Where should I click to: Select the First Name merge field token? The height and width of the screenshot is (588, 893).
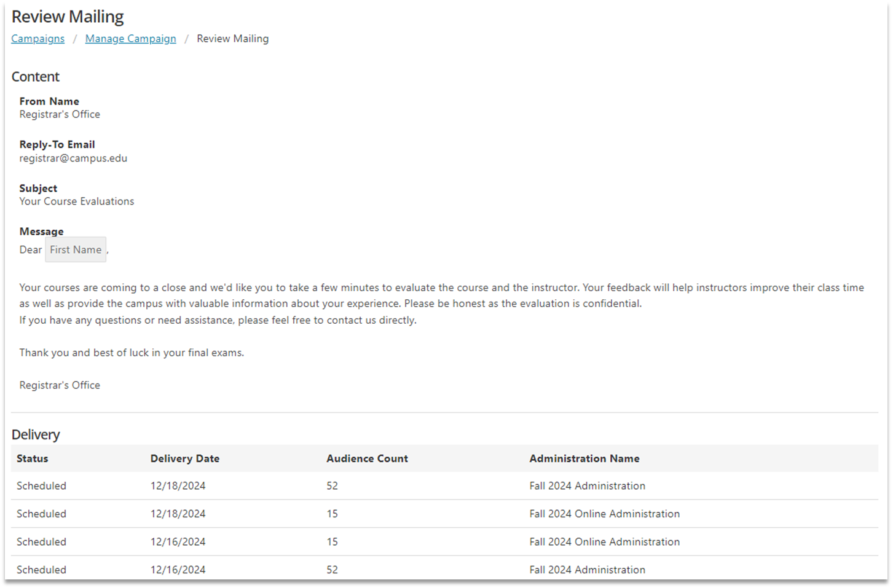click(x=76, y=249)
